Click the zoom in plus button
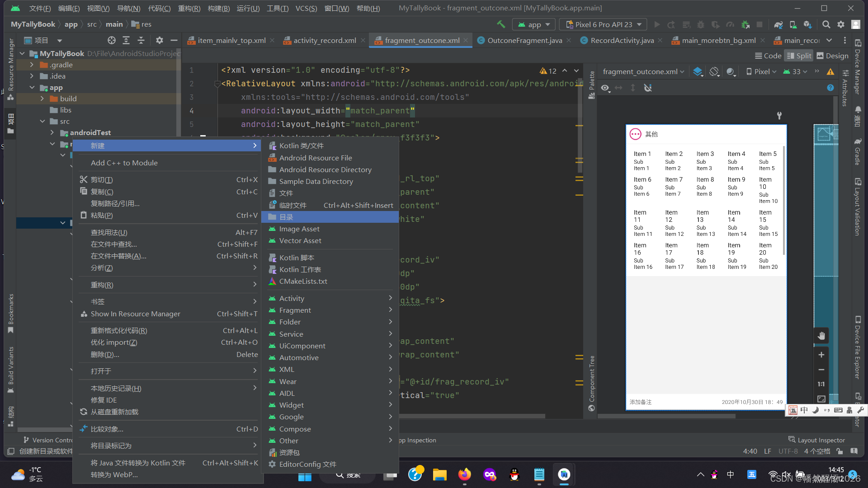This screenshot has width=868, height=488. pyautogui.click(x=821, y=355)
